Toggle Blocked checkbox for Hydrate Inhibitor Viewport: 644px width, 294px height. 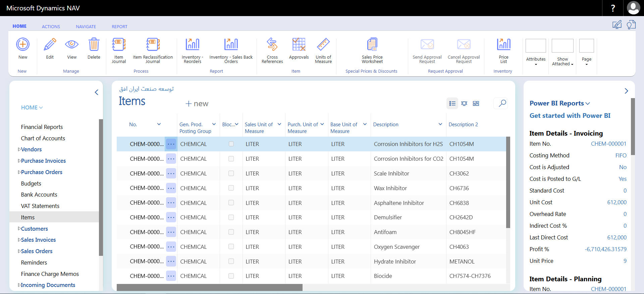click(x=231, y=261)
